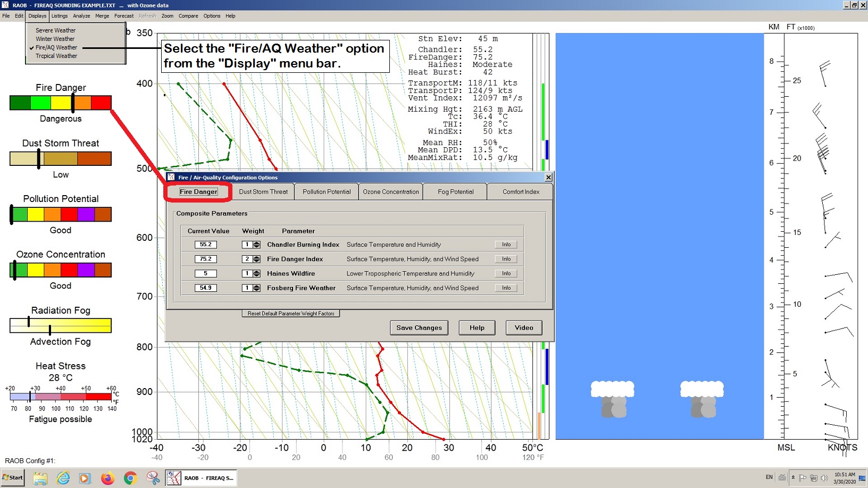Open the Forecast menu
This screenshot has width=868, height=488.
124,16
